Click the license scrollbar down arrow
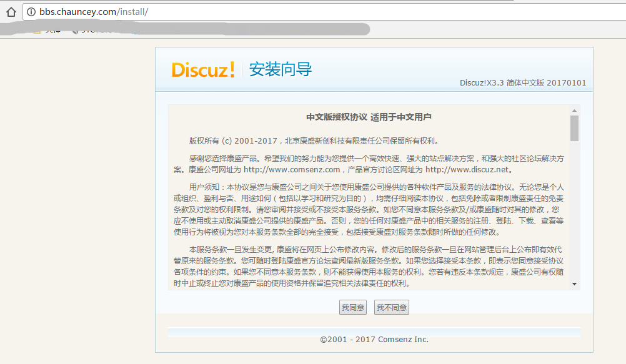 [x=575, y=284]
